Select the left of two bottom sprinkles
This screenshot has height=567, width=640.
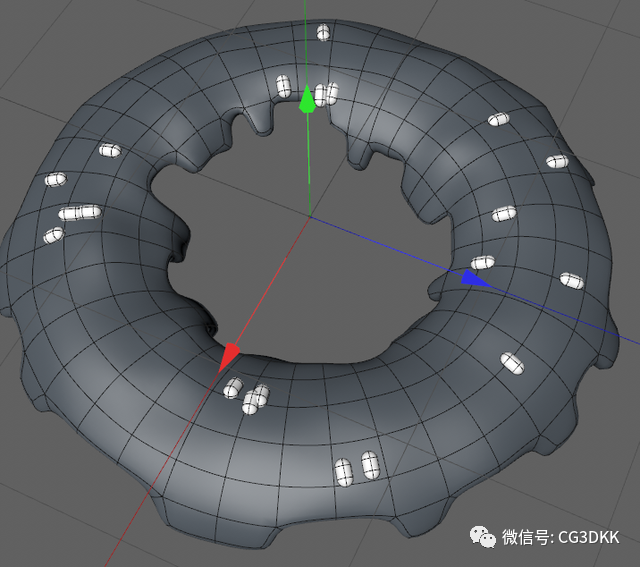(343, 472)
